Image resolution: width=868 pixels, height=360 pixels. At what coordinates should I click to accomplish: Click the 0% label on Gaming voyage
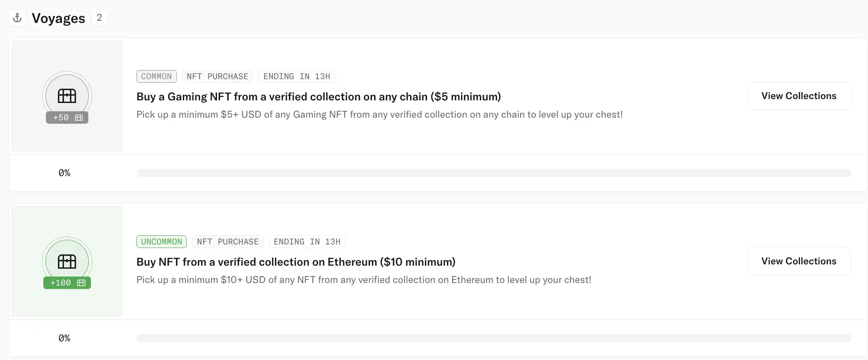point(65,173)
